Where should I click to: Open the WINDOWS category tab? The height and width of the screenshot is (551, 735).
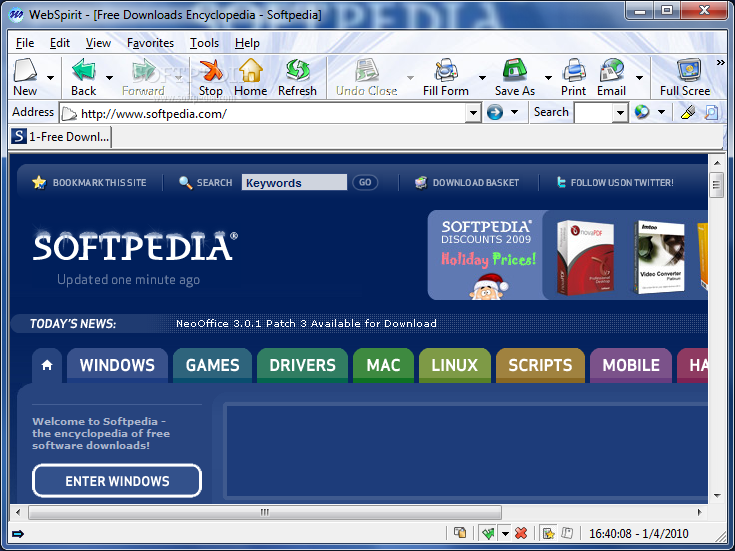pos(117,365)
